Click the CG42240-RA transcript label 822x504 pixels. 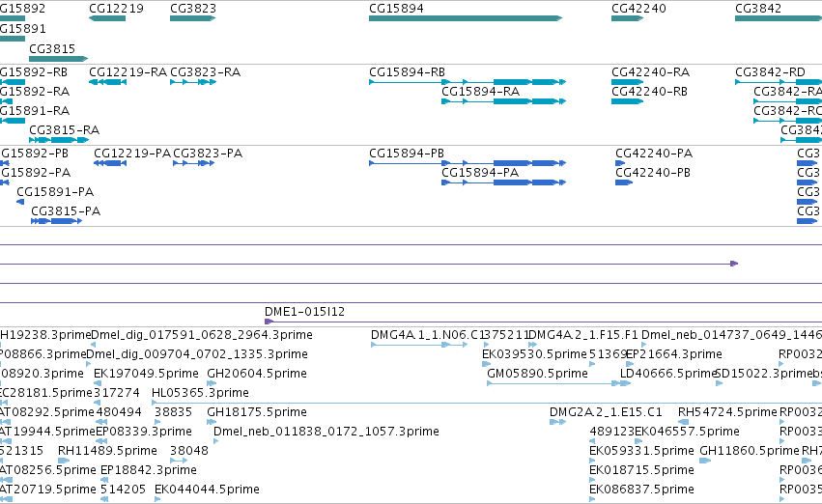click(651, 72)
